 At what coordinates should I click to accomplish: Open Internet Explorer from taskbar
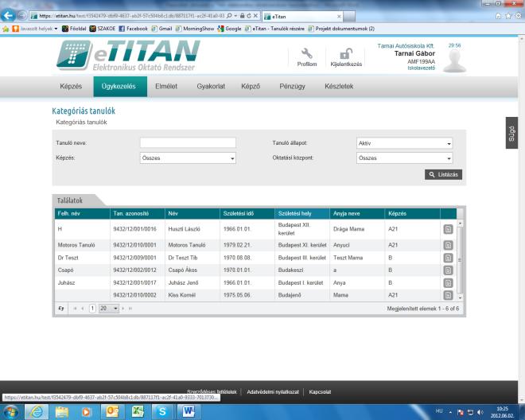point(37,411)
